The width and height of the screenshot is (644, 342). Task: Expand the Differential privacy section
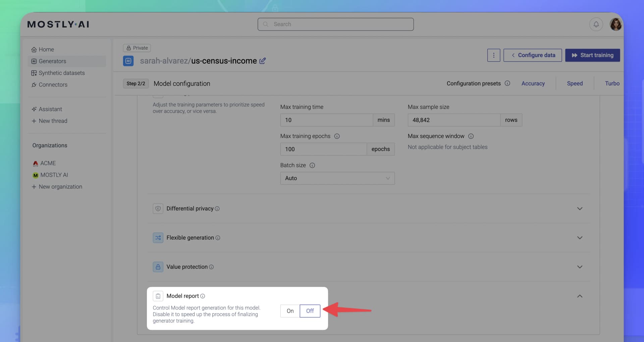pyautogui.click(x=580, y=208)
